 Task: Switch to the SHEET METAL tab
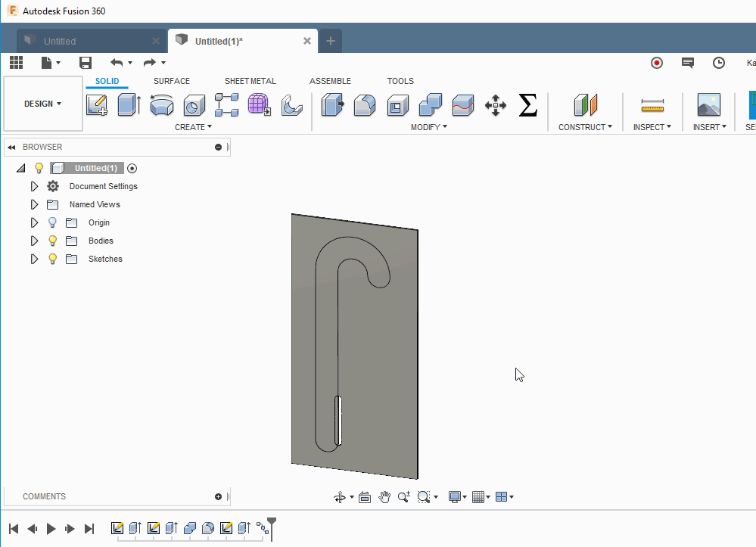click(250, 81)
